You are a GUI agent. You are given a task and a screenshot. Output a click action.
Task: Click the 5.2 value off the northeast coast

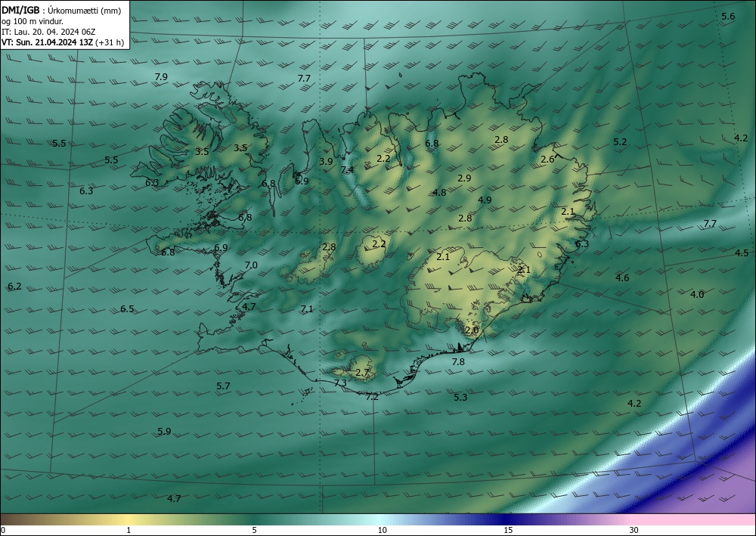pos(620,141)
